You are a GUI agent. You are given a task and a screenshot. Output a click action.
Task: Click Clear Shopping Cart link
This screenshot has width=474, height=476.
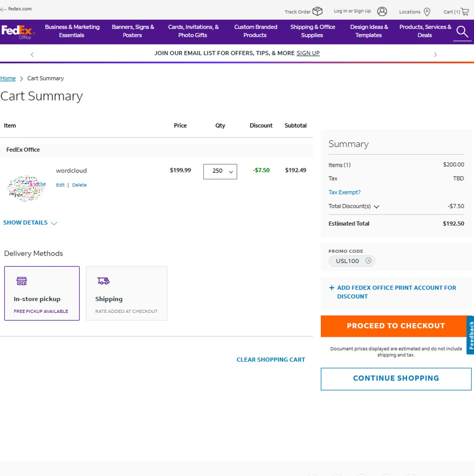tap(271, 360)
